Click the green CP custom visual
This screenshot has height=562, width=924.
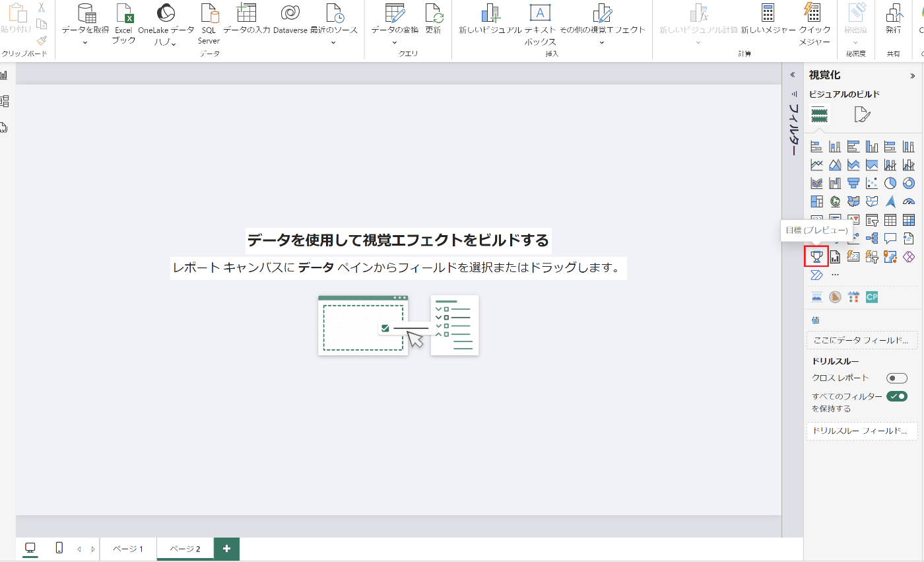click(x=872, y=297)
